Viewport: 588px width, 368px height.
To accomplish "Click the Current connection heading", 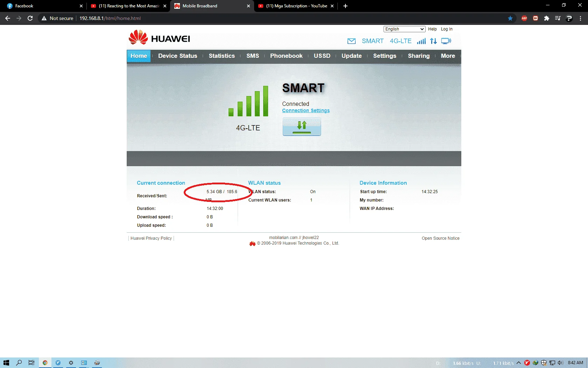I will [x=161, y=183].
